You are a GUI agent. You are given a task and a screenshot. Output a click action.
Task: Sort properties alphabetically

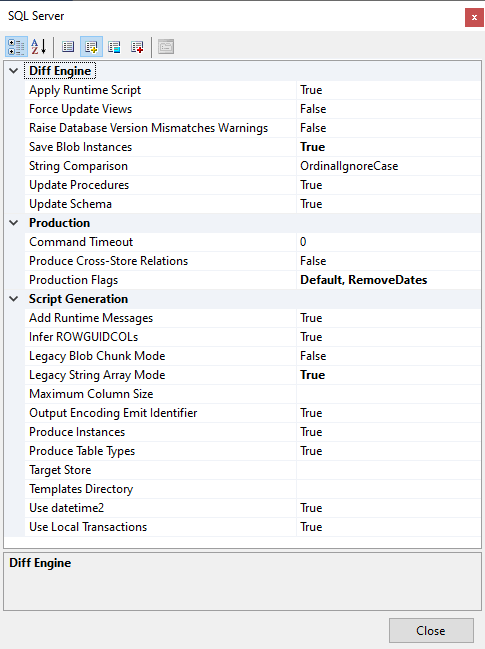click(38, 46)
